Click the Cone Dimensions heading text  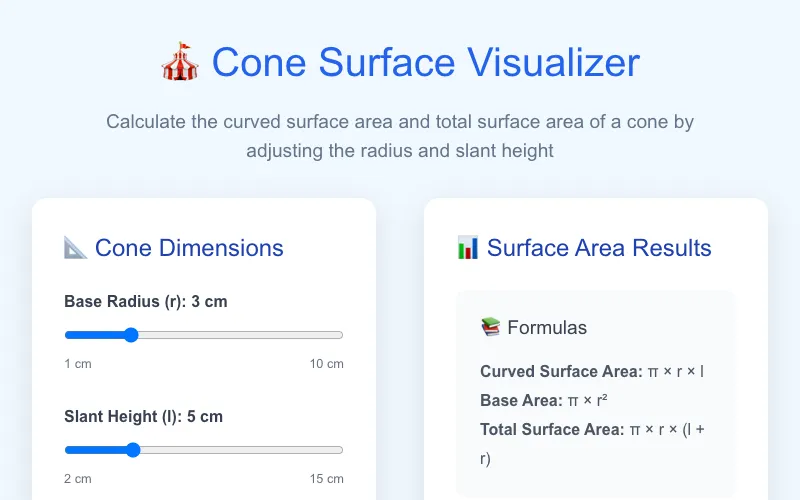tap(189, 248)
